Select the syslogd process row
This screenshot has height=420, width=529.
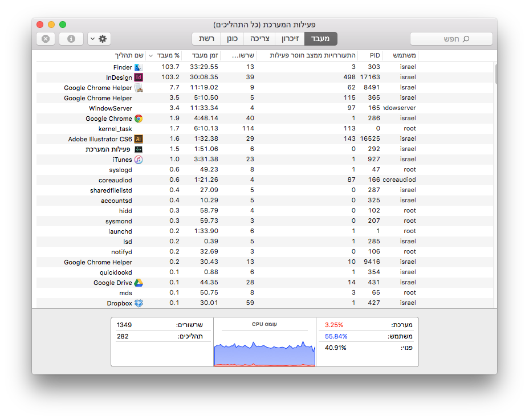click(x=264, y=170)
